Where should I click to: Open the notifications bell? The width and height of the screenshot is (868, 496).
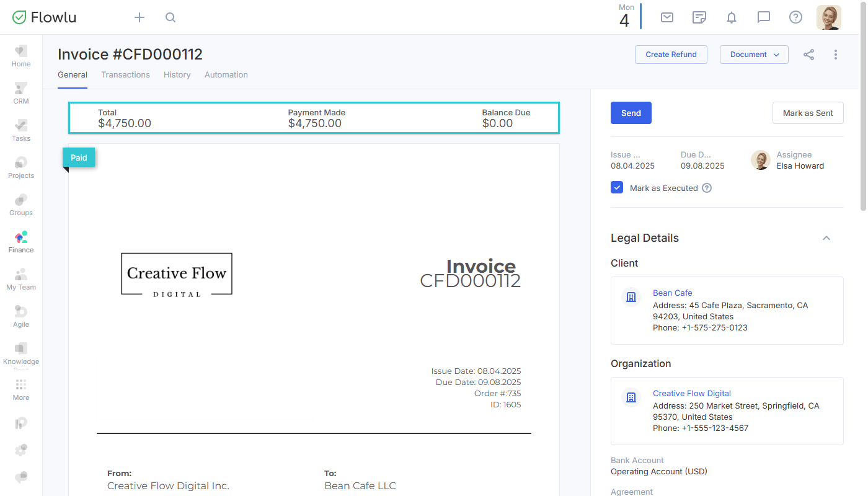[732, 17]
